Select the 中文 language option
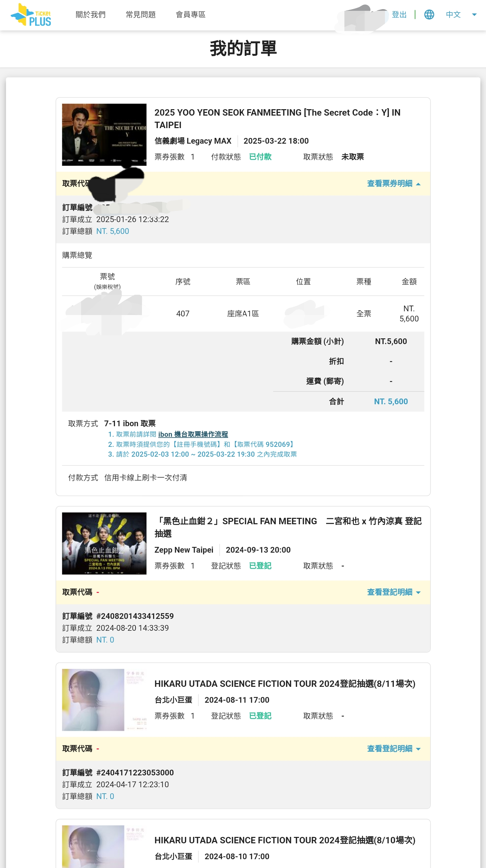The image size is (486, 868). click(x=453, y=15)
